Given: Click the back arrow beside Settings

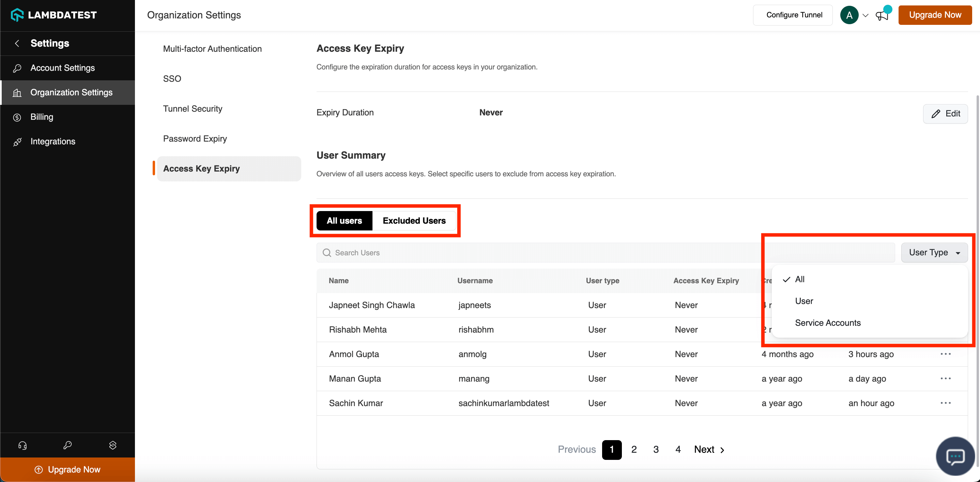Looking at the screenshot, I should [17, 43].
